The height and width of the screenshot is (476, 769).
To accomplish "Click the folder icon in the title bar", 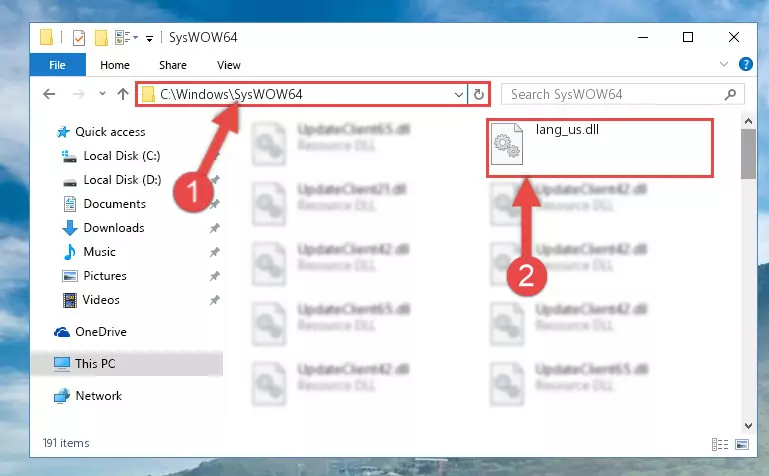I will pyautogui.click(x=47, y=37).
